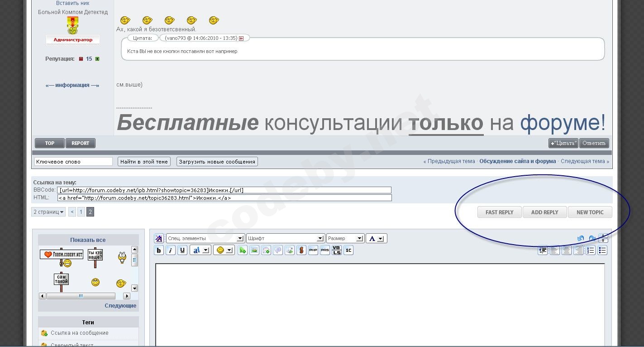Undo the last editor action
Screen dimensions: 644x347
[581, 239]
